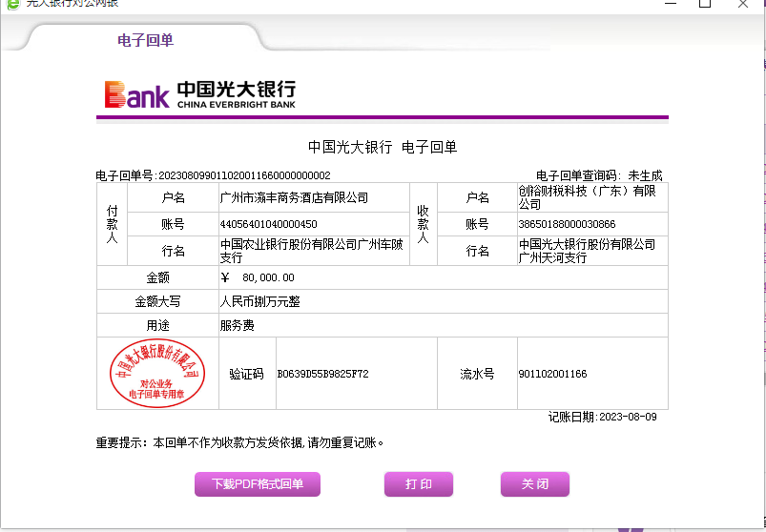Click 下载PDF格式回单 button
This screenshot has height=532, width=766.
[258, 484]
